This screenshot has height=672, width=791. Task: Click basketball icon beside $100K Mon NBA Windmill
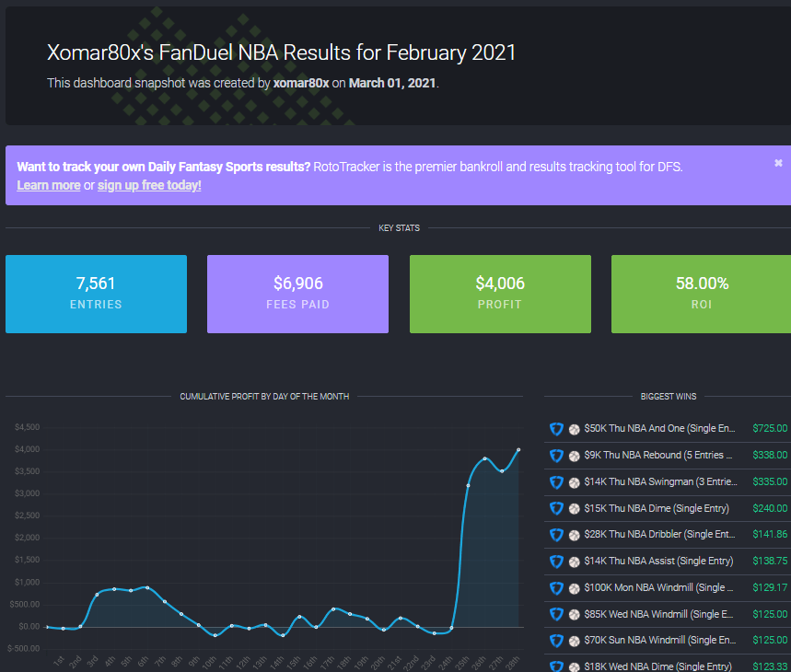[x=574, y=589]
